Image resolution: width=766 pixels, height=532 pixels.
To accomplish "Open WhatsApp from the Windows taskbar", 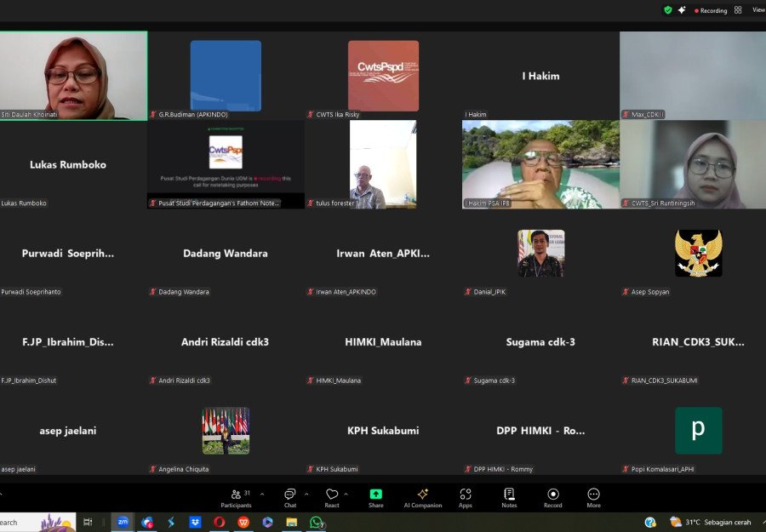I will coord(317,522).
